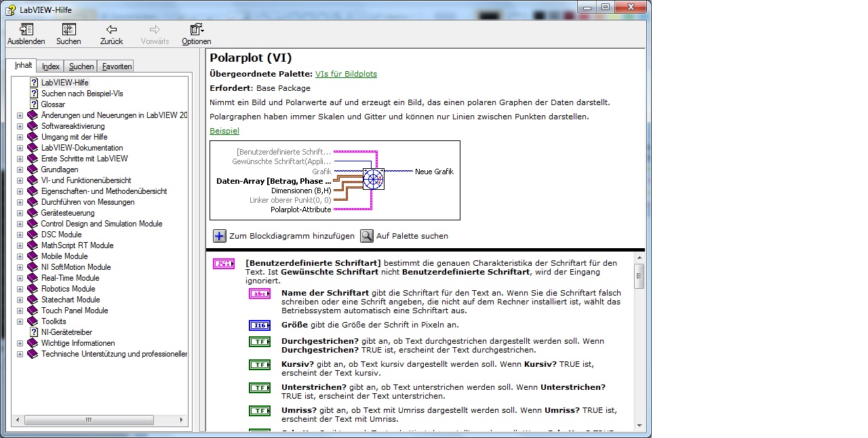Click NI SoftMotion Module book icon

tap(33, 267)
